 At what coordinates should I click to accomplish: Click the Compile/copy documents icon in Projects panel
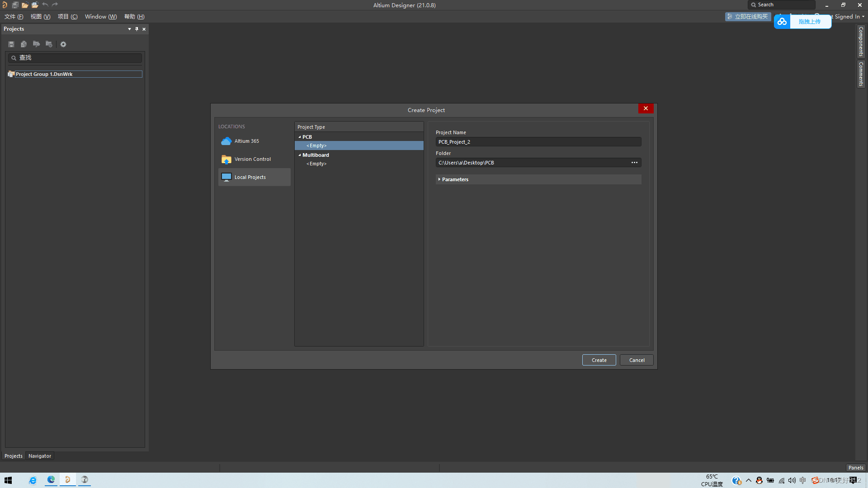(x=24, y=44)
